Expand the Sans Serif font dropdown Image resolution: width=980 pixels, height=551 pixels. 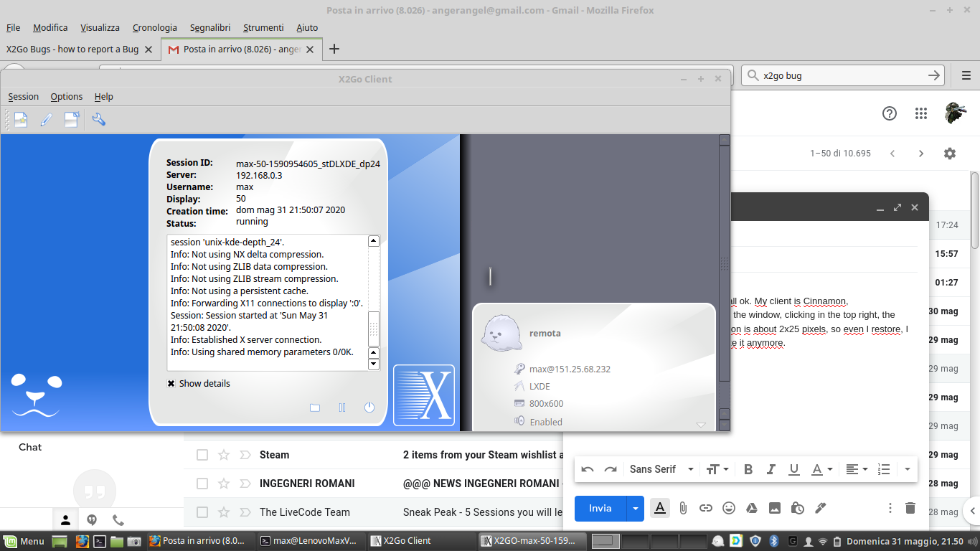[661, 469]
